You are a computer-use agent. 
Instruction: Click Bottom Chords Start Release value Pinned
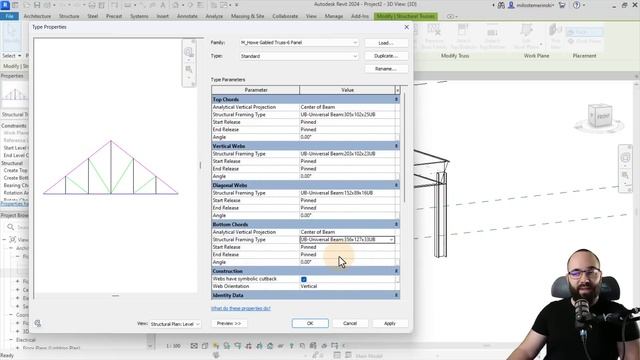tap(347, 247)
